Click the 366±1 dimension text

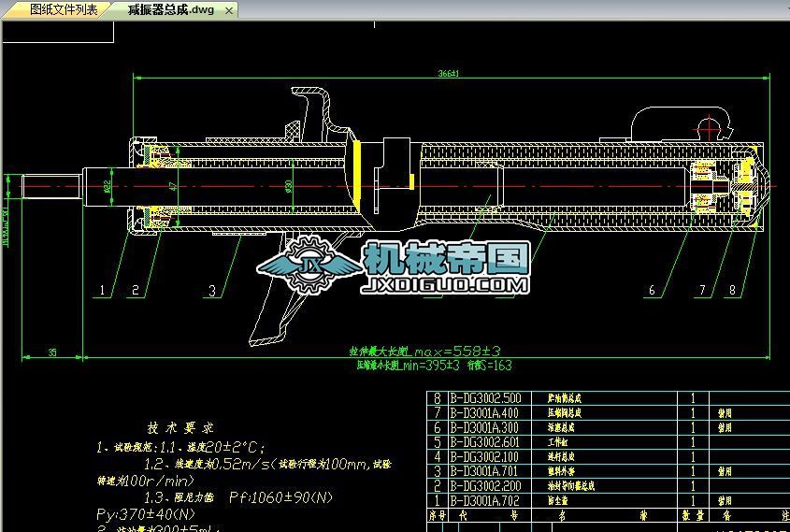point(449,73)
